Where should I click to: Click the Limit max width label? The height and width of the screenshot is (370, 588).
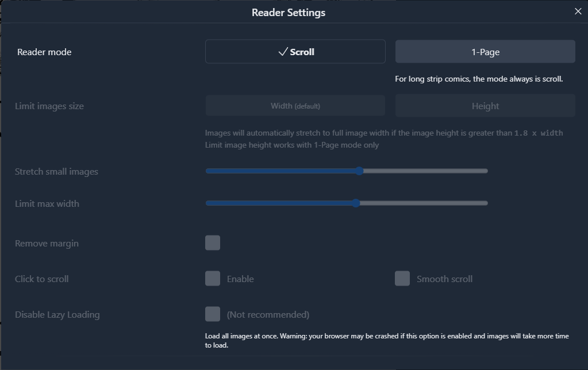47,203
